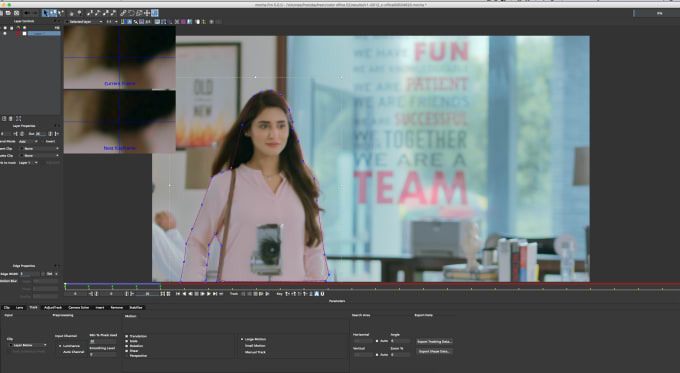Viewport: 680px width, 373px height.
Task: Toggle the Überkey U button
Action: [x=322, y=294]
